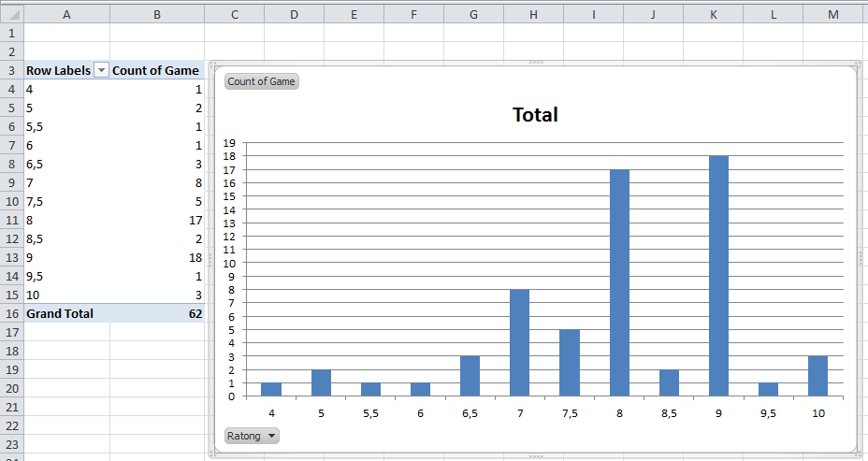Click the Count of Game chart field button
The width and height of the screenshot is (868, 461).
coord(261,81)
